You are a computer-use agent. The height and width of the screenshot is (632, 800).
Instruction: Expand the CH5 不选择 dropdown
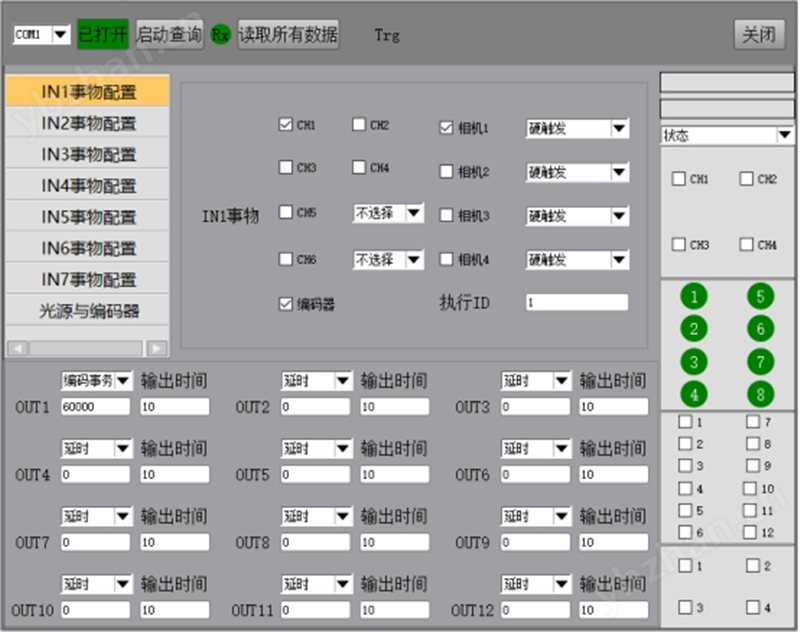click(x=414, y=213)
